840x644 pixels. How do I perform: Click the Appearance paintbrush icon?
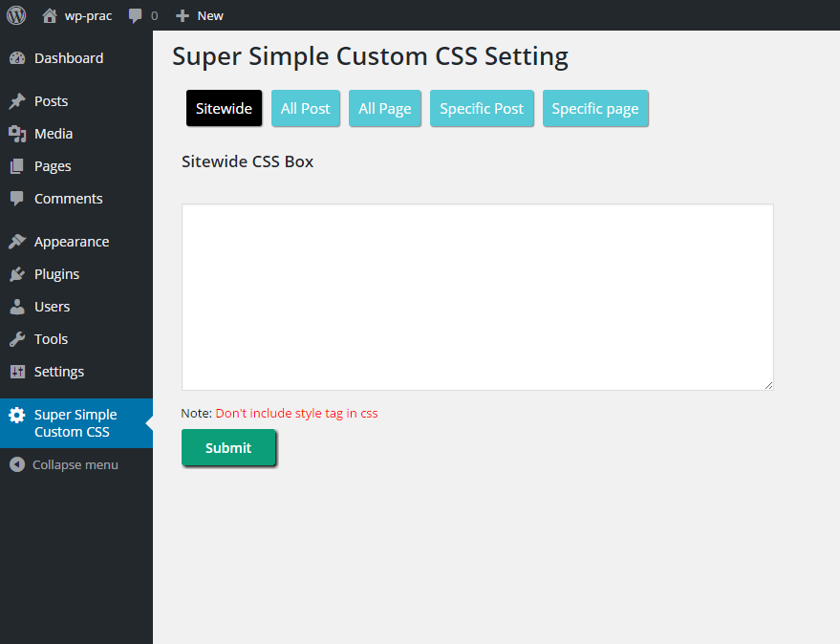click(17, 242)
